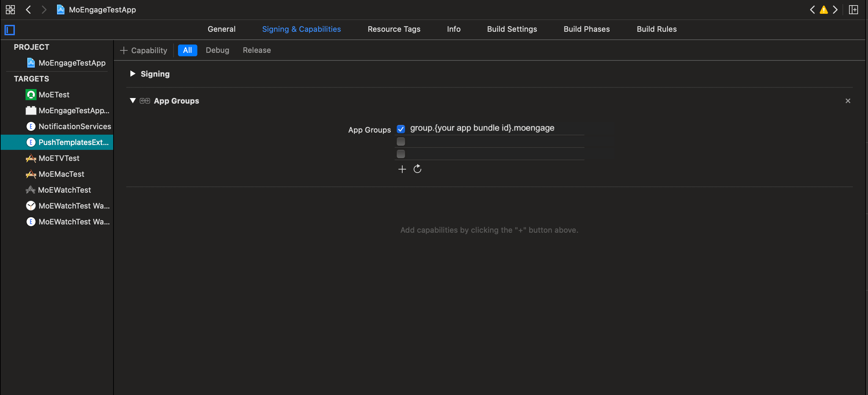Switch to Build Settings tab
Image resolution: width=868 pixels, height=395 pixels.
512,29
